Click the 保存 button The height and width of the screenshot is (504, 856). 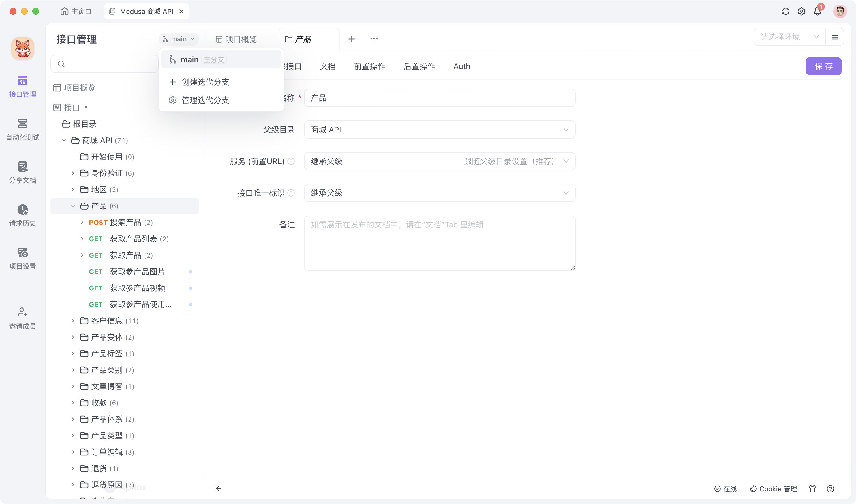pos(823,66)
